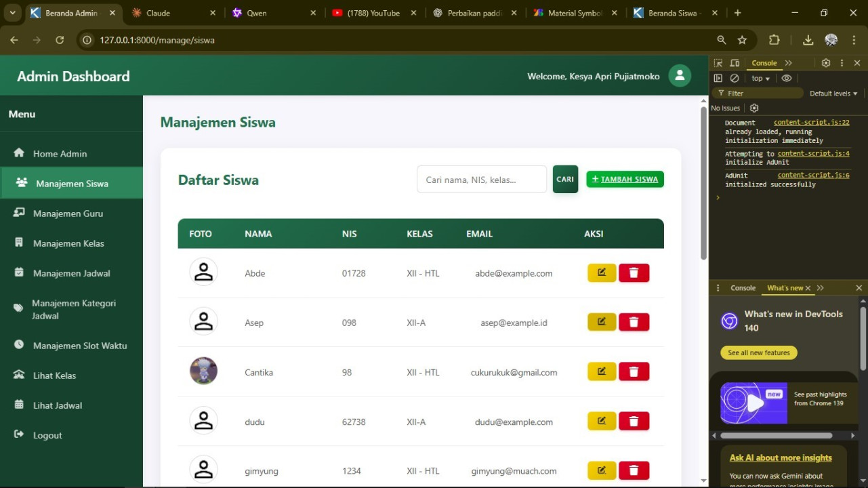Click the Tambah Siswa button
The width and height of the screenshot is (868, 488).
coord(625,180)
